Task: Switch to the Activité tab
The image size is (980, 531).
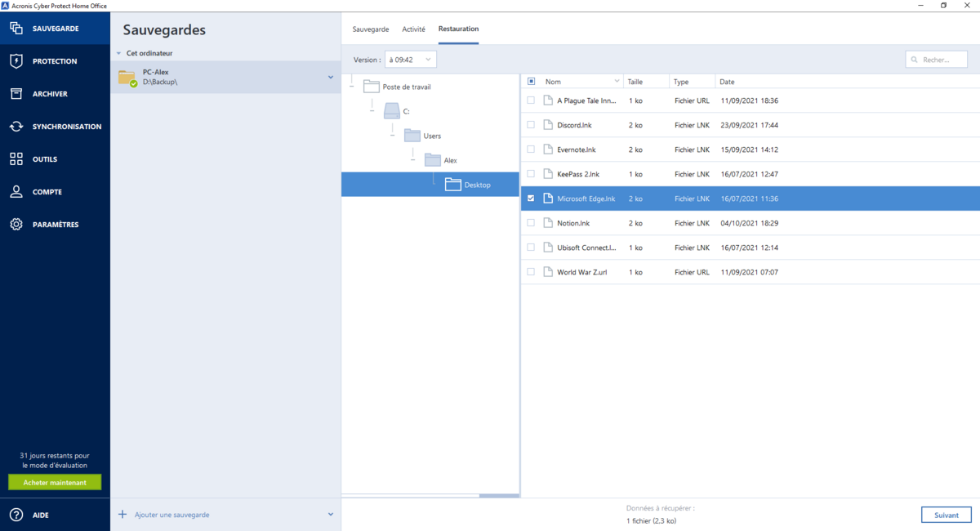Action: pyautogui.click(x=413, y=29)
